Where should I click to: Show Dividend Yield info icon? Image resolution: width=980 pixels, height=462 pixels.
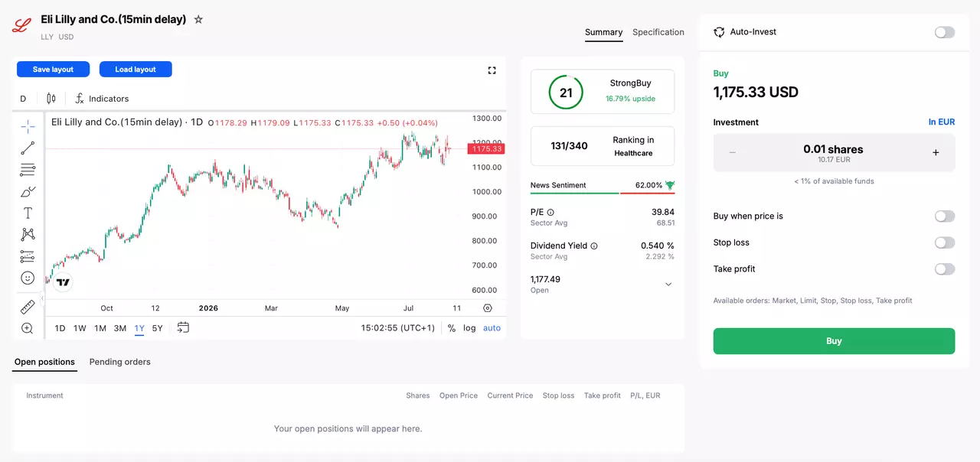[x=594, y=246]
